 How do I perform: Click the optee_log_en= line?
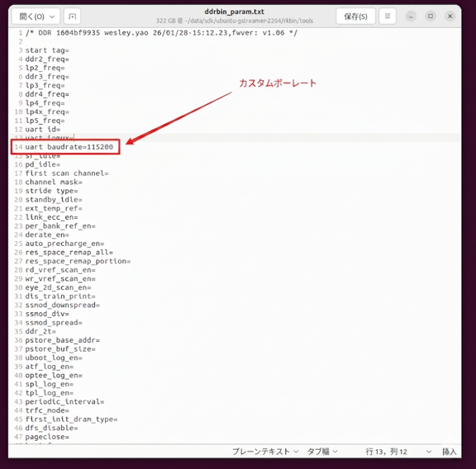point(54,376)
